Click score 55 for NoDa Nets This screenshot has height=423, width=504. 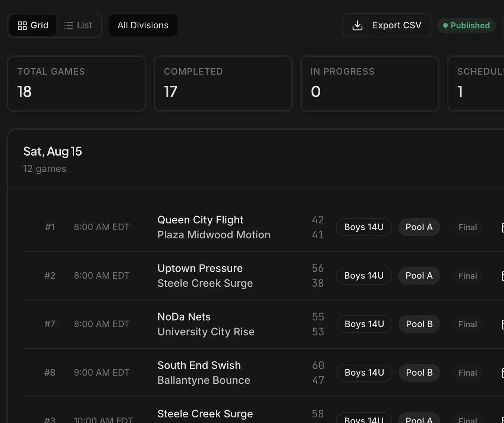[318, 317]
